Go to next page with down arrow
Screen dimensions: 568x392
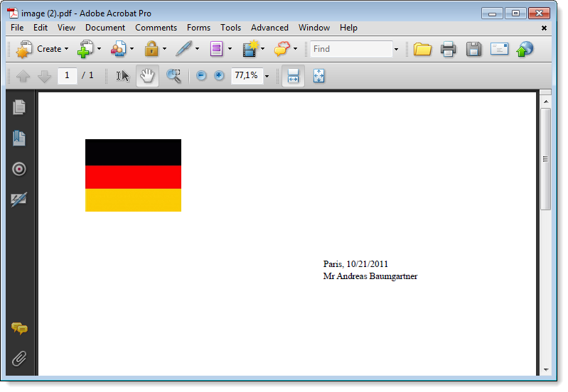coord(44,76)
